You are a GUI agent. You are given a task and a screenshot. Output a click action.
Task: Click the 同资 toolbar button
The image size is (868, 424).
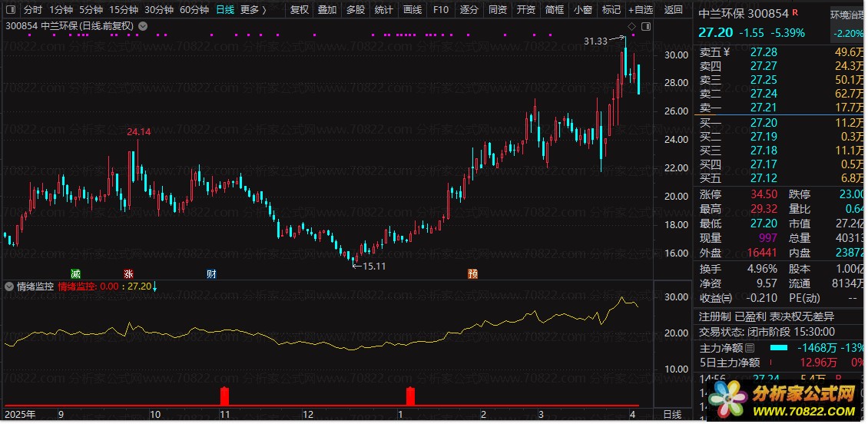coord(497,9)
